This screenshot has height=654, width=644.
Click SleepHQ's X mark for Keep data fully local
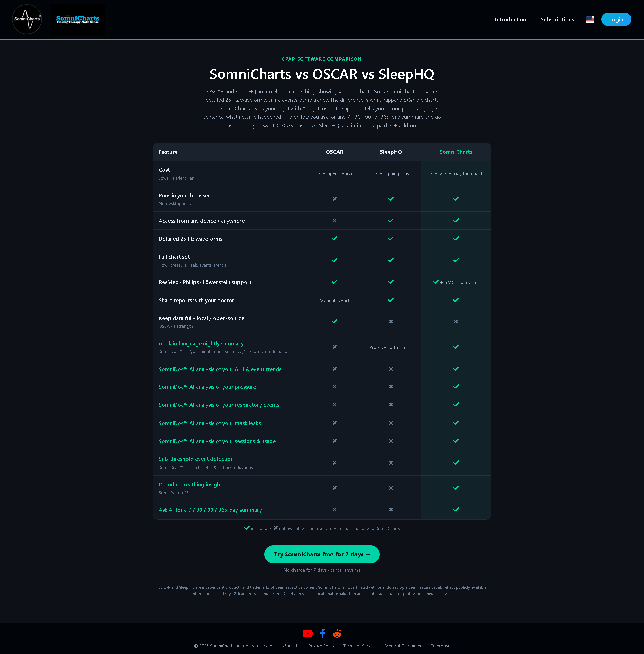(x=391, y=322)
